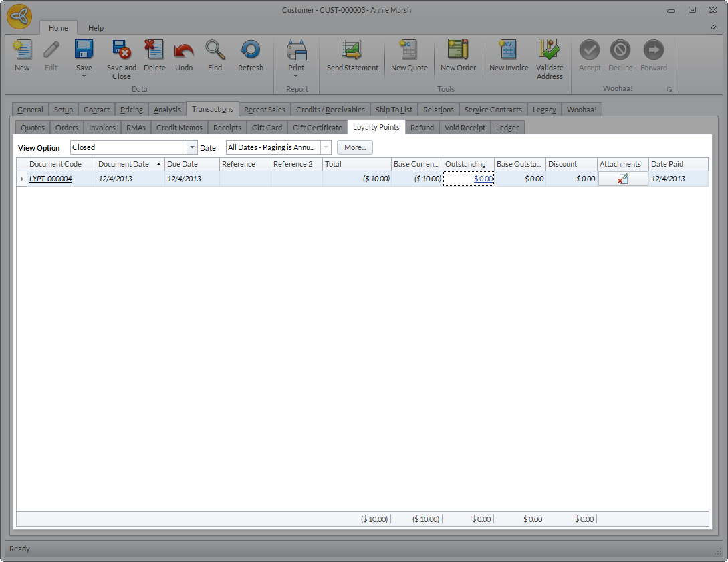Sort by Document Date column header
Image resolution: width=728 pixels, height=562 pixels.
tap(124, 164)
